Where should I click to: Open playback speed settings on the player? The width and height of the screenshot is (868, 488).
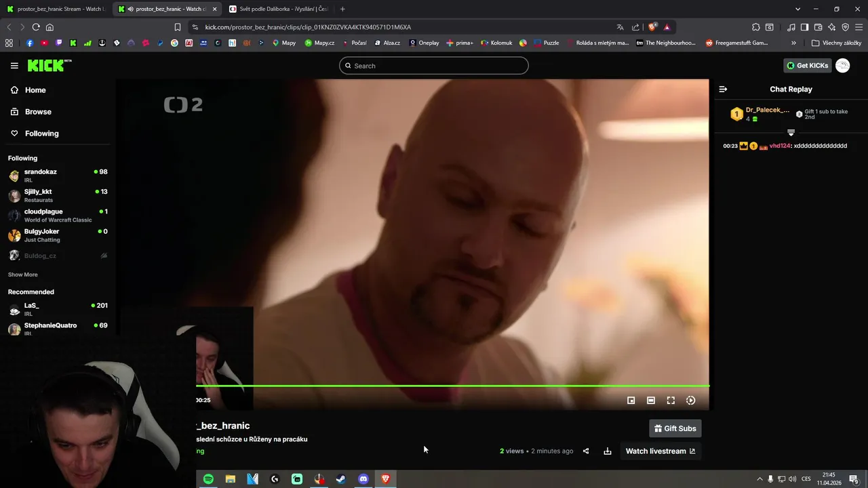(690, 401)
